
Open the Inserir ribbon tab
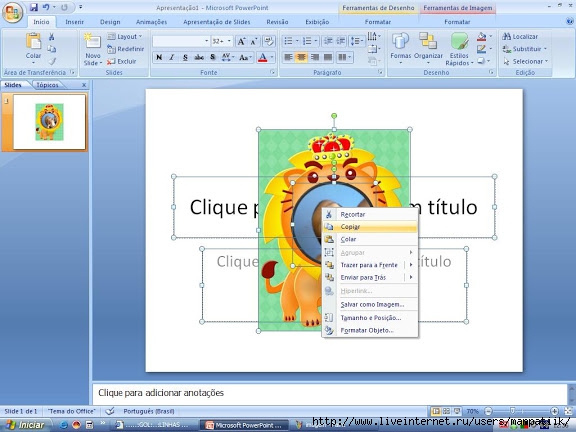tap(75, 22)
